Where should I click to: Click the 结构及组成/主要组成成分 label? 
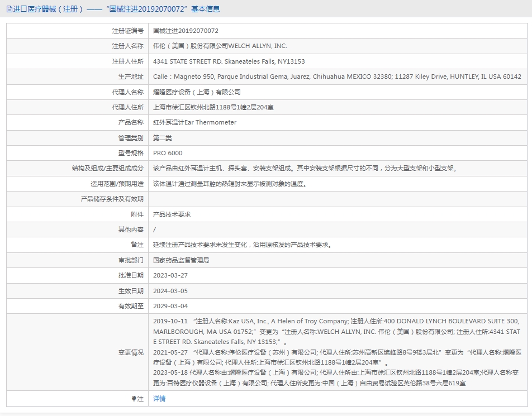[x=107, y=168]
